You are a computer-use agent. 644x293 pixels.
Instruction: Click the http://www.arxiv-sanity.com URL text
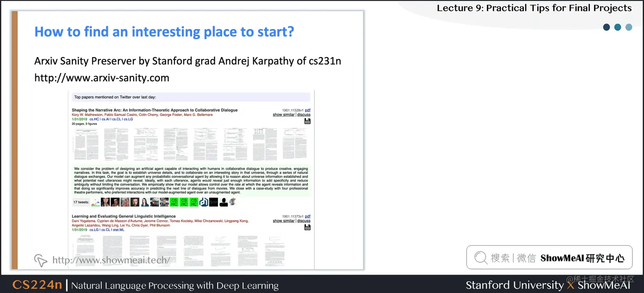pyautogui.click(x=102, y=78)
